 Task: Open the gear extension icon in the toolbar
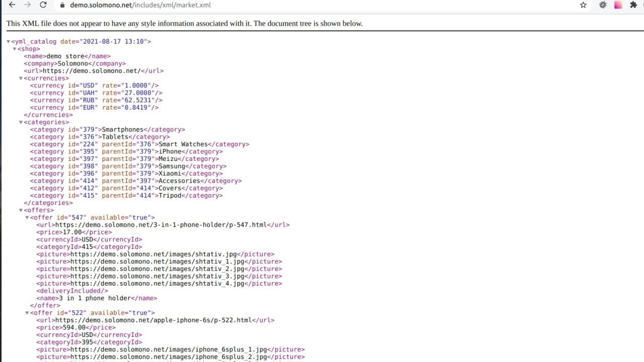click(602, 5)
